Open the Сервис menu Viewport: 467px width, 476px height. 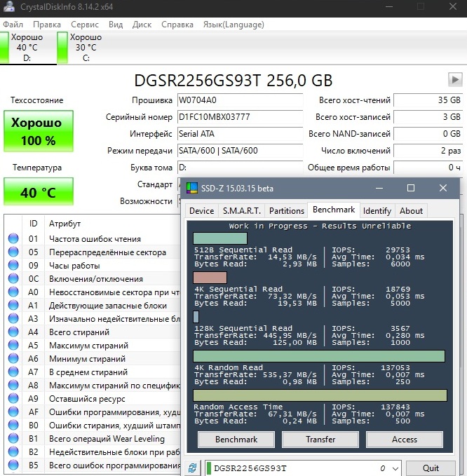click(84, 25)
